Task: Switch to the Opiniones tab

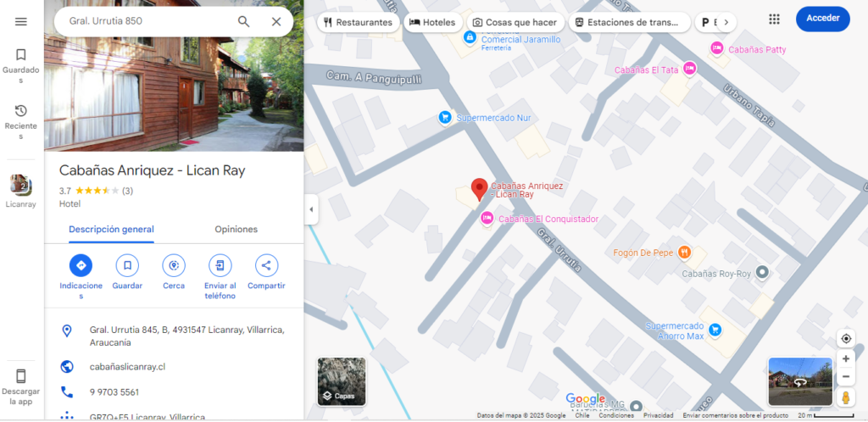Action: click(236, 229)
